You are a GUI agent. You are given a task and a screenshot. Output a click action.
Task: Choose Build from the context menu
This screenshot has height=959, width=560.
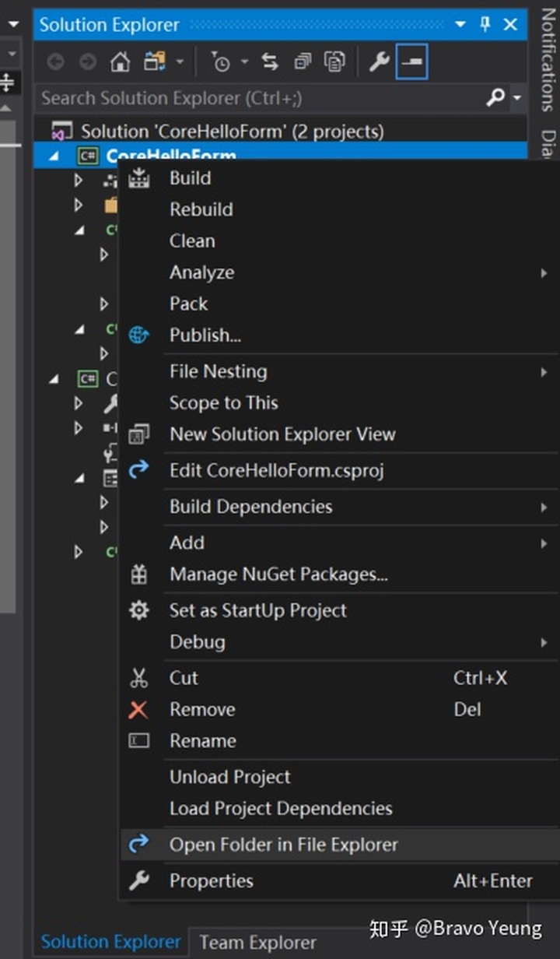pos(338,177)
